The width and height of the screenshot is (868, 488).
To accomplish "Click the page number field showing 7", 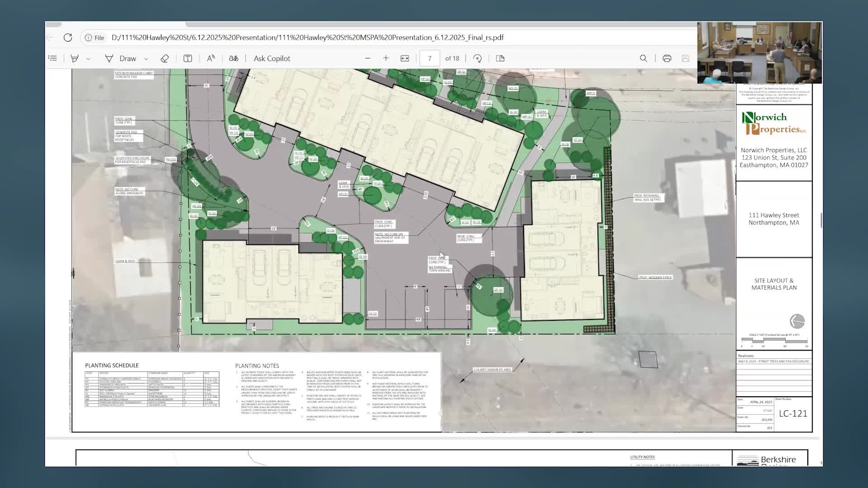I will (x=429, y=58).
